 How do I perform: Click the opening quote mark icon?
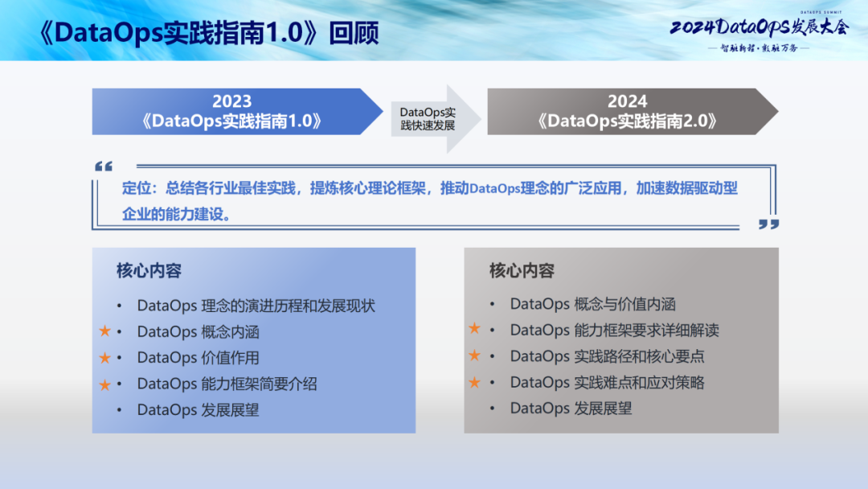click(x=103, y=166)
